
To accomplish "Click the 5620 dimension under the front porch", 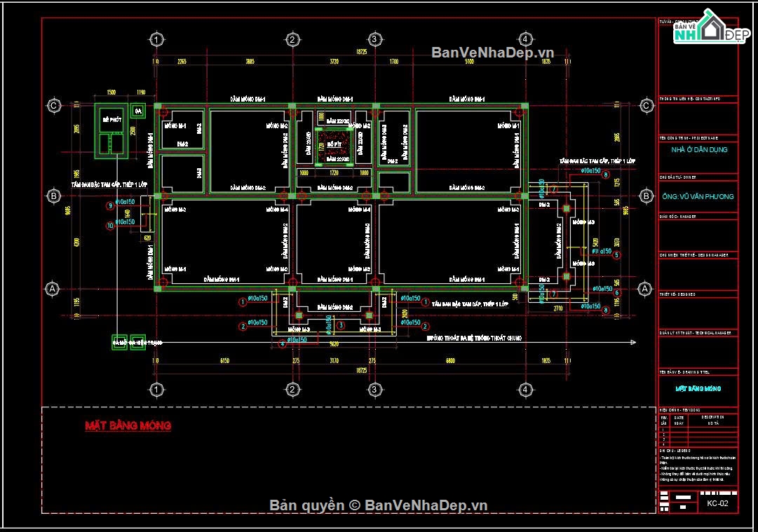I will pyautogui.click(x=334, y=344).
